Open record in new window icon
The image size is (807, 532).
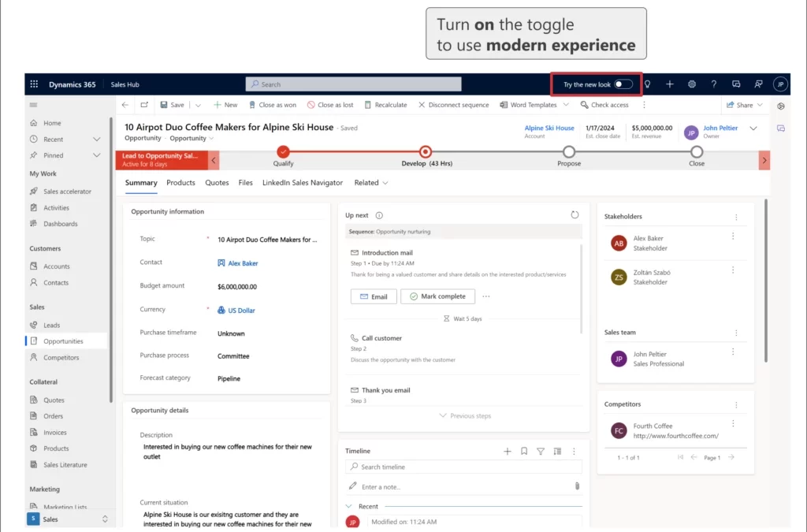pos(144,105)
